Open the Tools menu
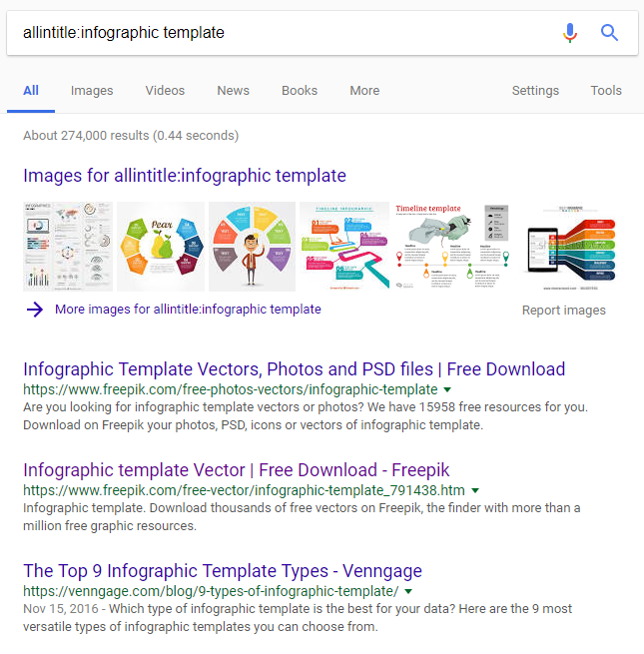The image size is (644, 654). 606,91
